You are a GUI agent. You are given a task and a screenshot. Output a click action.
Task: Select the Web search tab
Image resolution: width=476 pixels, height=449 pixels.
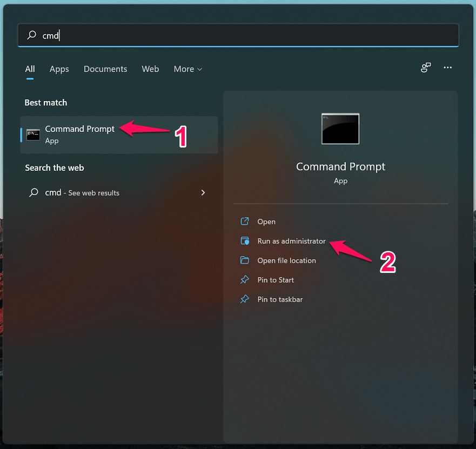tap(150, 69)
